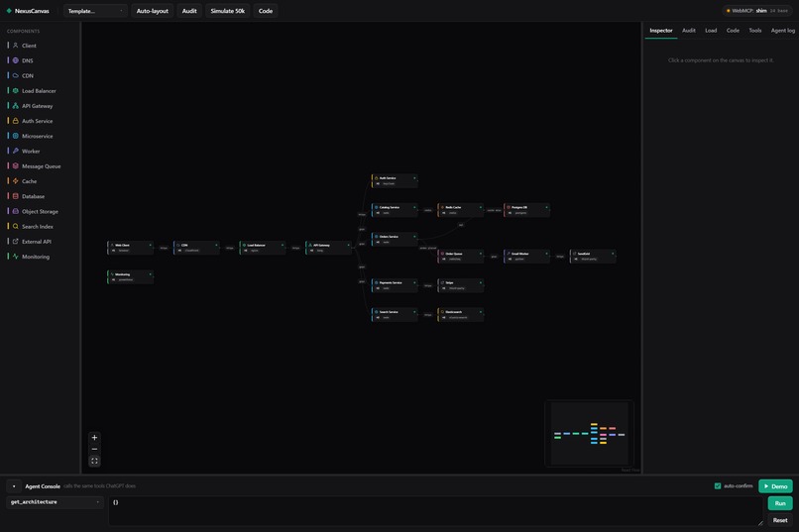799x532 pixels.
Task: Pick the External API component icon
Action: [x=15, y=242]
